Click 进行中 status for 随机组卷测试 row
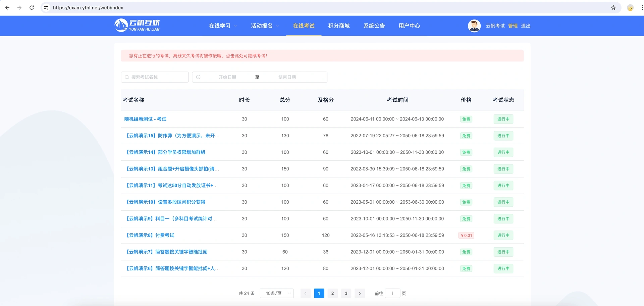 pyautogui.click(x=503, y=119)
